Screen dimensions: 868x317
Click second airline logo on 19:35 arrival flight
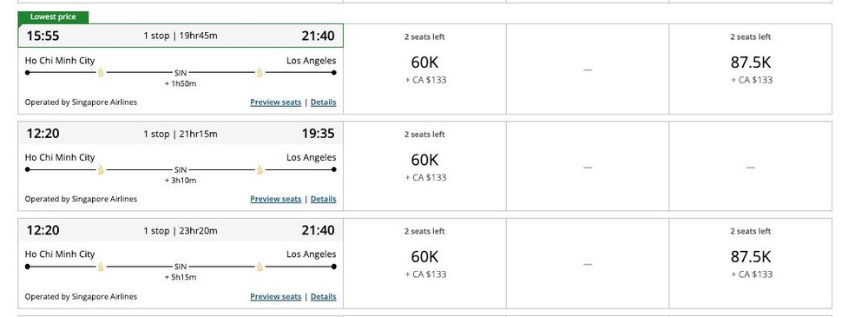click(260, 169)
